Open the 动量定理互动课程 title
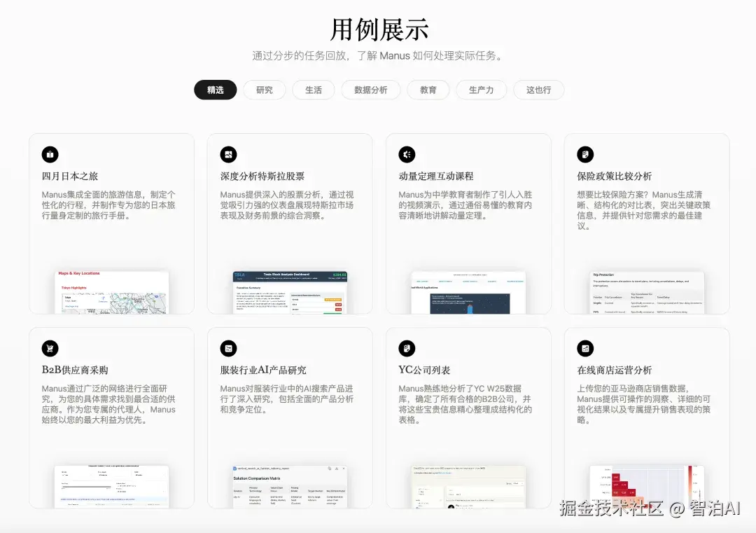Screen dimensions: 756x533 (436, 176)
